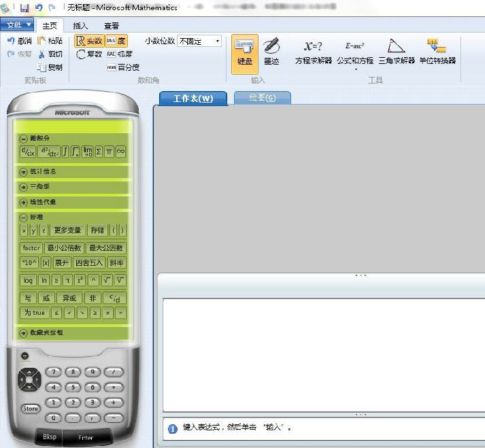
Task: Click the factor button
Action: tap(31, 248)
